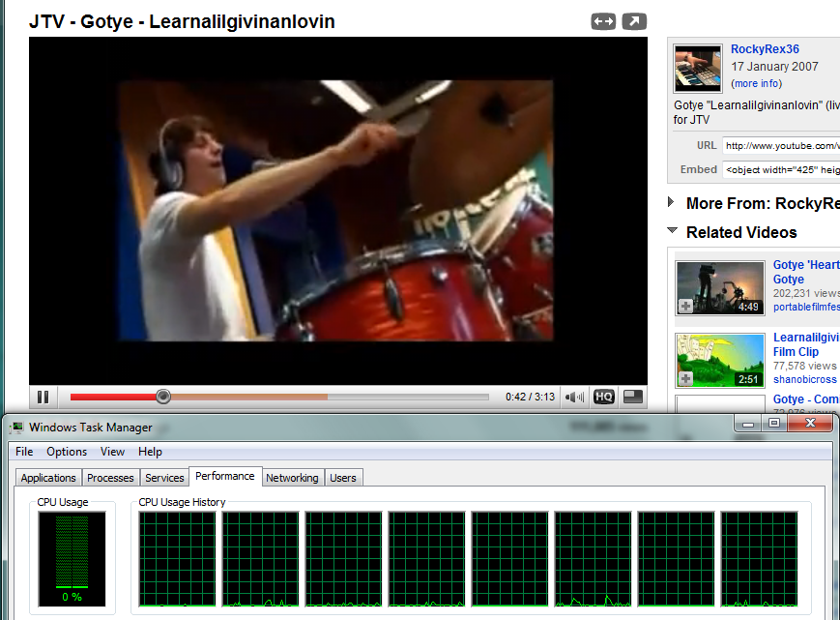Mute the video volume speaker icon
Image resolution: width=840 pixels, height=620 pixels.
[574, 398]
